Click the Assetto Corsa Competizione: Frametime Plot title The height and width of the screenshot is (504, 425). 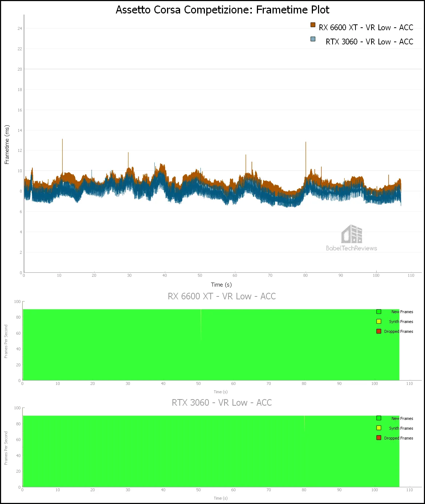pyautogui.click(x=222, y=10)
